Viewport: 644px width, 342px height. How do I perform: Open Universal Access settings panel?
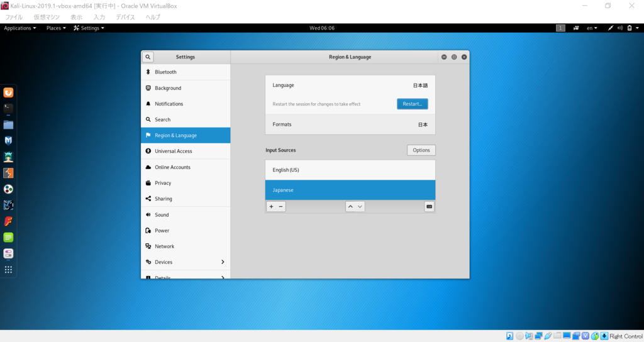click(186, 151)
